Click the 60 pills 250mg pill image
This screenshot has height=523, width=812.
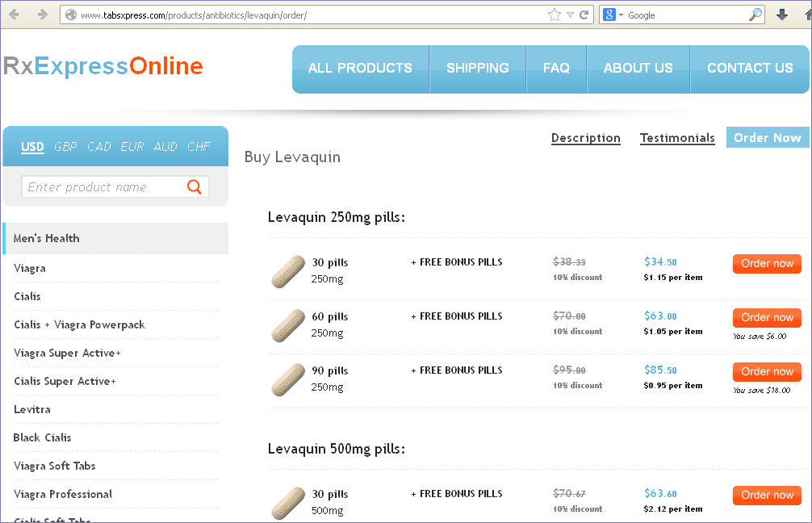[x=288, y=325]
